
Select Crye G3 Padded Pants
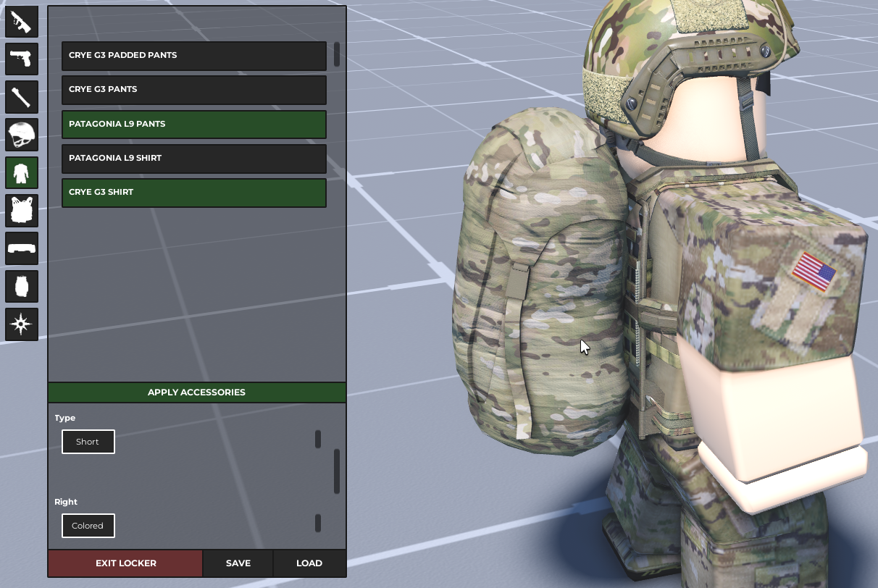[x=194, y=56]
